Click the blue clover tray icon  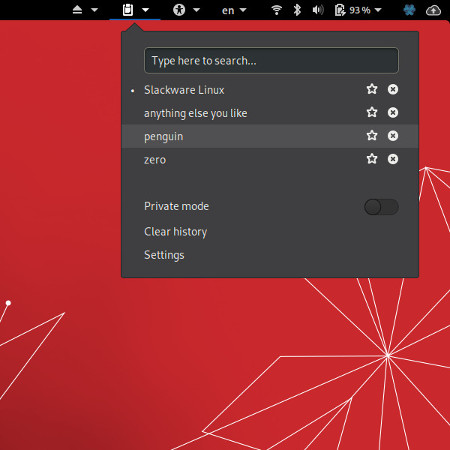(x=409, y=10)
